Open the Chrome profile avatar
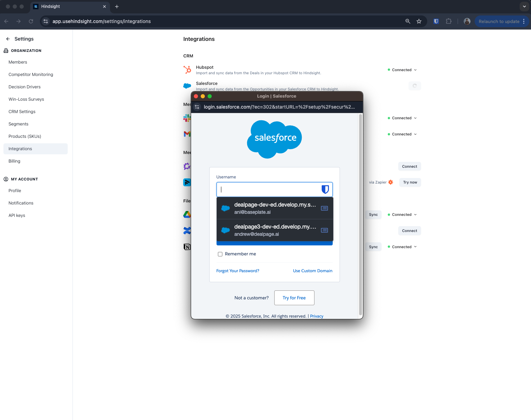 [x=467, y=21]
